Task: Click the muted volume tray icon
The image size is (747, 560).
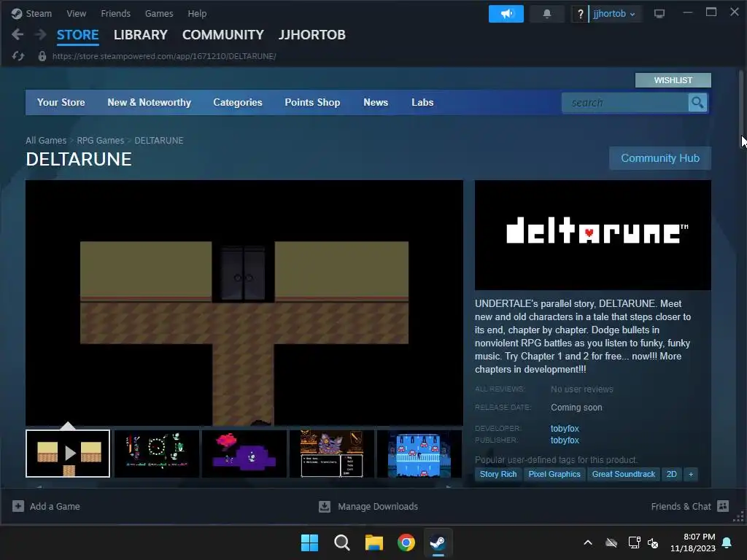Action: (x=653, y=542)
